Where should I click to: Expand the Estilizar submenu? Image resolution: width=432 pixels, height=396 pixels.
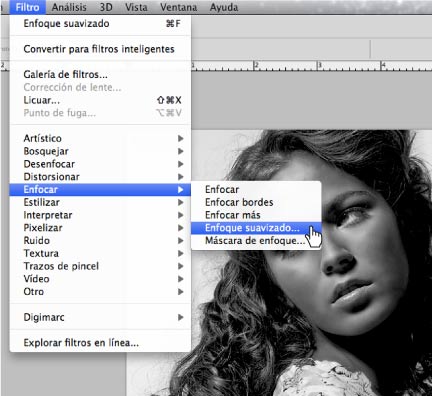[100, 202]
